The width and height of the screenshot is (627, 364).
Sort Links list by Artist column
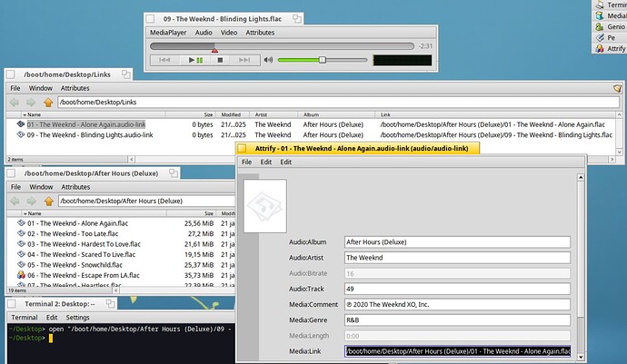[274, 114]
